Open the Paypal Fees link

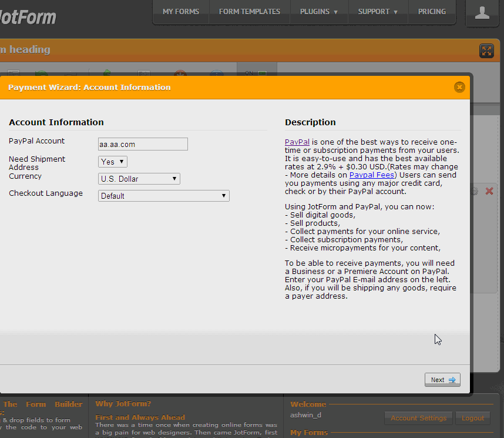(x=372, y=175)
